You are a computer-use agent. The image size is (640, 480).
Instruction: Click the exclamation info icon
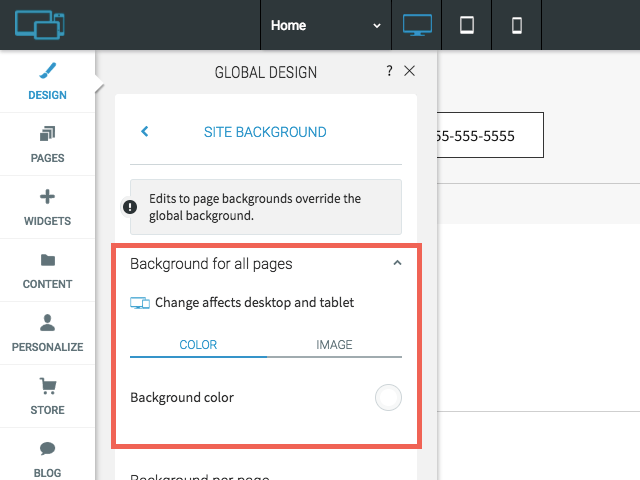[x=130, y=207]
